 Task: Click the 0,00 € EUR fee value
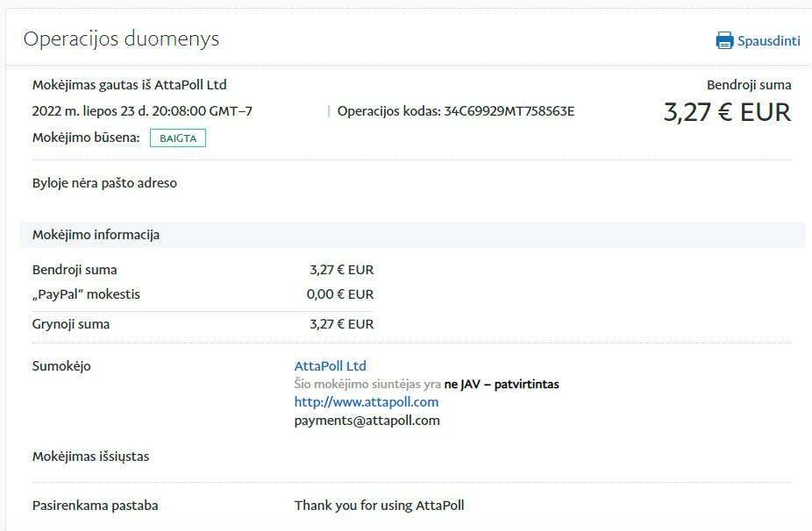(339, 294)
